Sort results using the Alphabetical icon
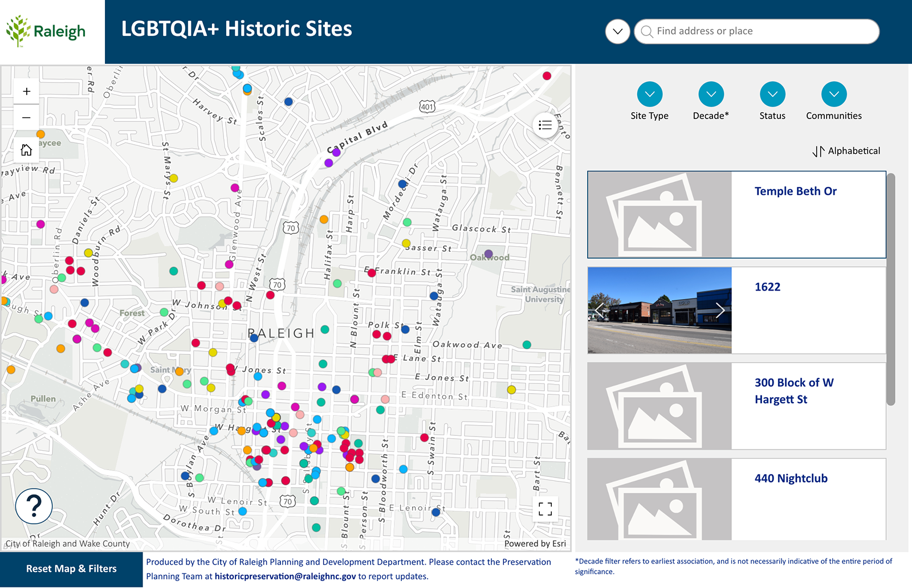912x588 pixels. 819,151
